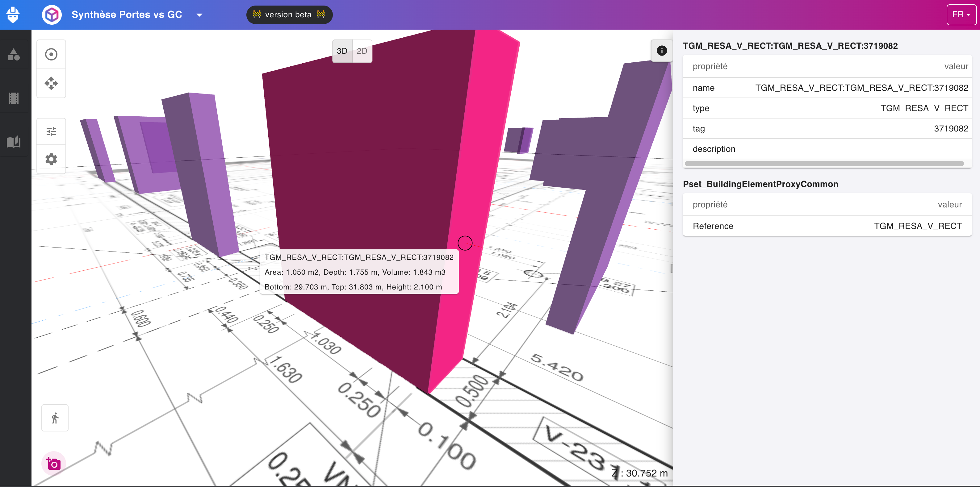Click the first table's propriété column header
This screenshot has height=487, width=980.
tap(710, 66)
